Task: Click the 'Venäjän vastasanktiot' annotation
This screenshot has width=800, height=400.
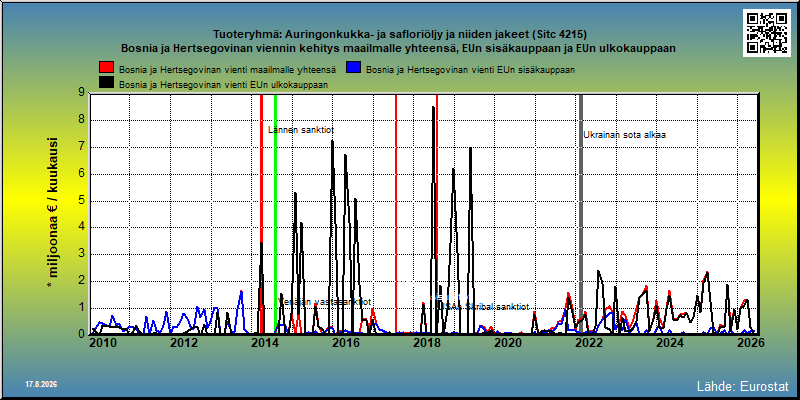Action: coord(327,302)
